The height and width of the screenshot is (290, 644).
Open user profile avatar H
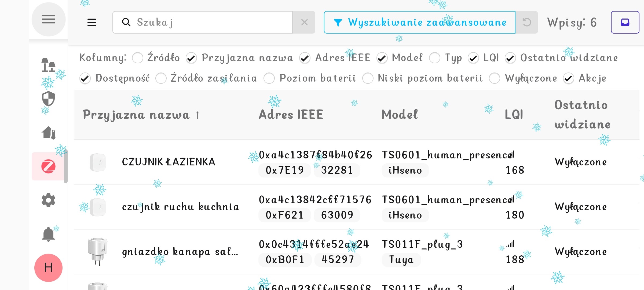tap(48, 267)
